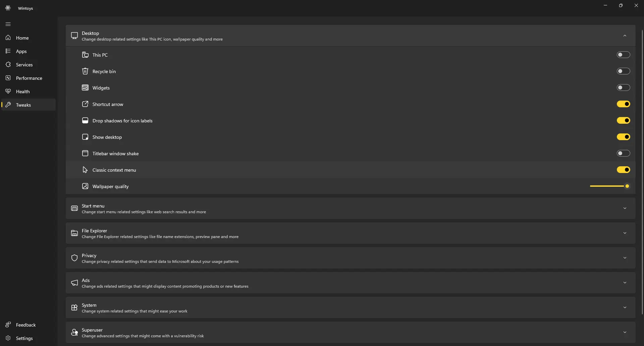Click the Settings gear icon
644x346 pixels.
click(x=8, y=338)
